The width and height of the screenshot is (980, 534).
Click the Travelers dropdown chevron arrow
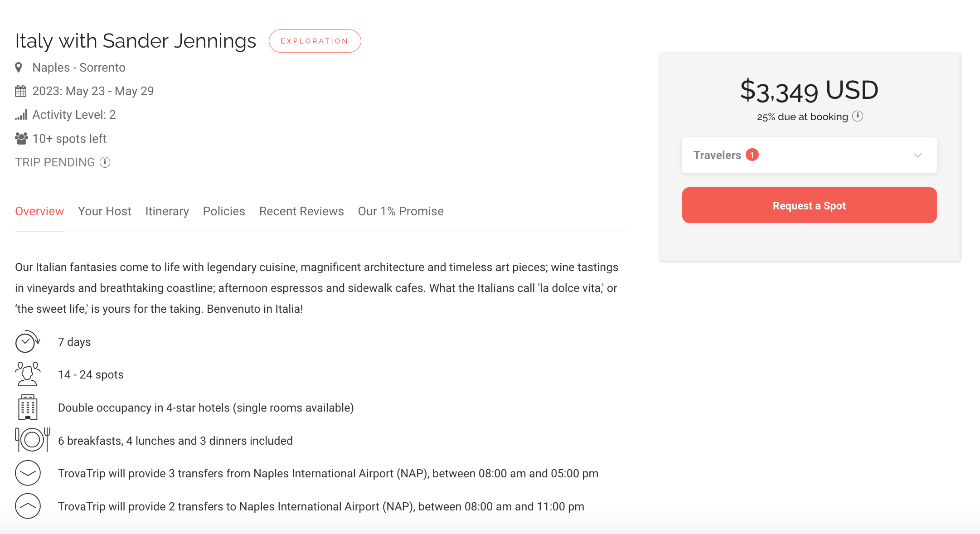tap(918, 155)
